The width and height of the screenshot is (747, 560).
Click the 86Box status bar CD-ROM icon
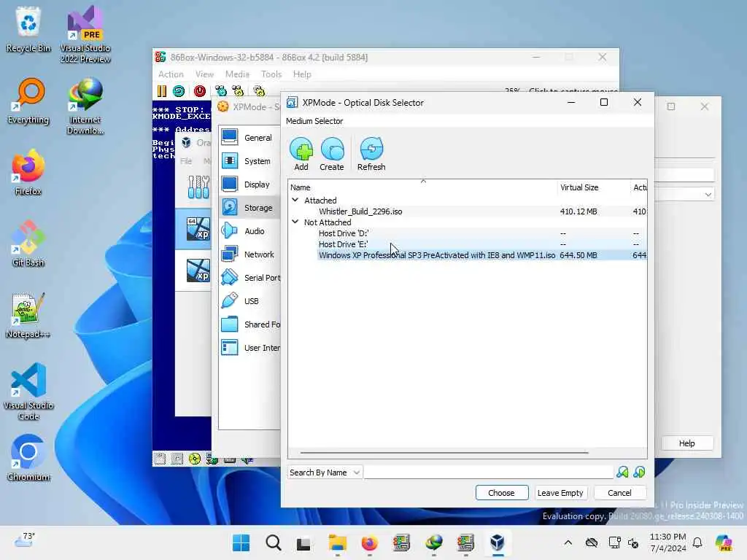point(194,459)
